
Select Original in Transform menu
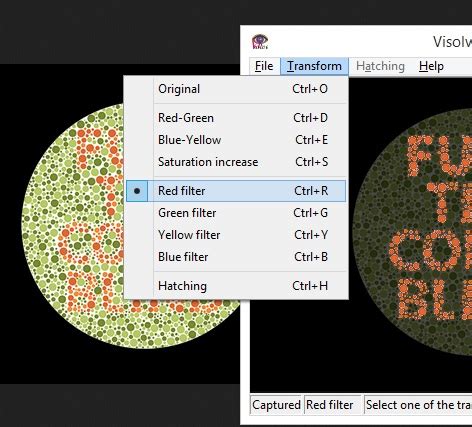[x=236, y=89]
